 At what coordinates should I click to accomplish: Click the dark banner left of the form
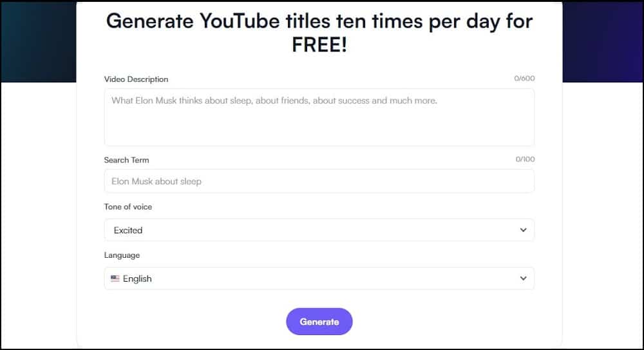pyautogui.click(x=39, y=42)
